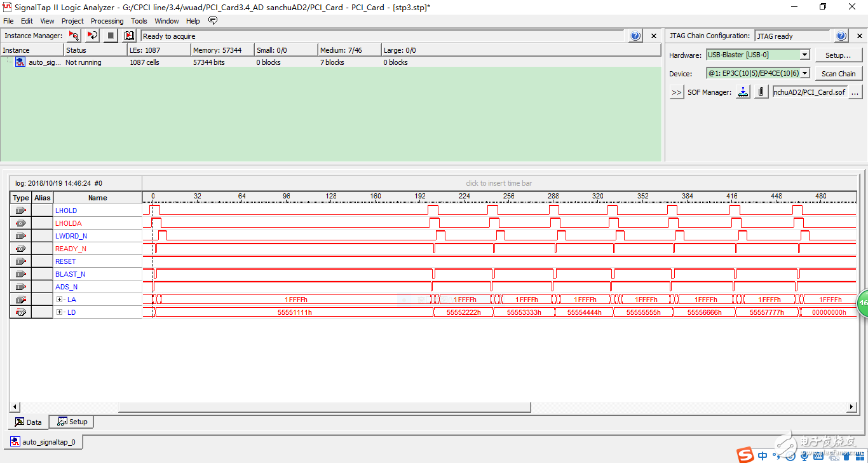Open the Processing menu
Viewport: 868px width, 463px height.
[x=107, y=21]
